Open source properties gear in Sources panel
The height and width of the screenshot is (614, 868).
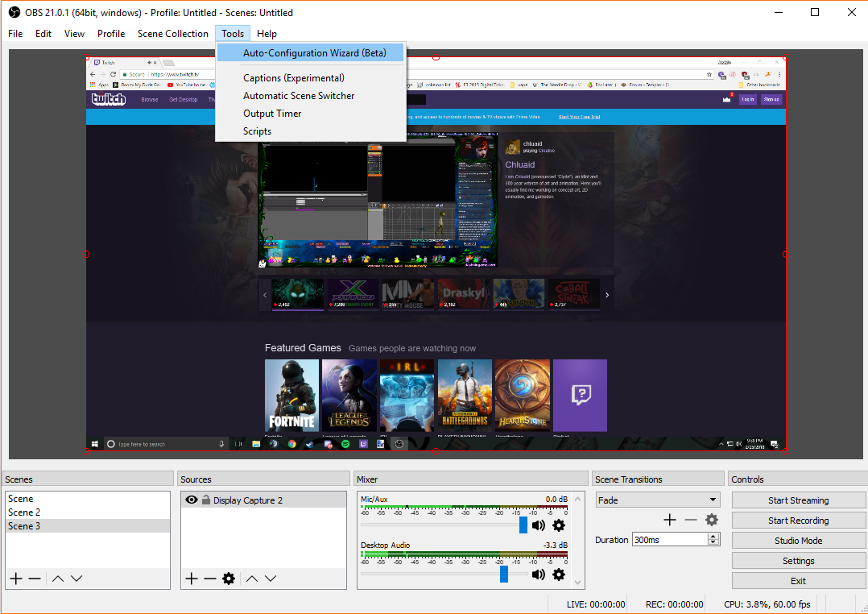[x=229, y=579]
